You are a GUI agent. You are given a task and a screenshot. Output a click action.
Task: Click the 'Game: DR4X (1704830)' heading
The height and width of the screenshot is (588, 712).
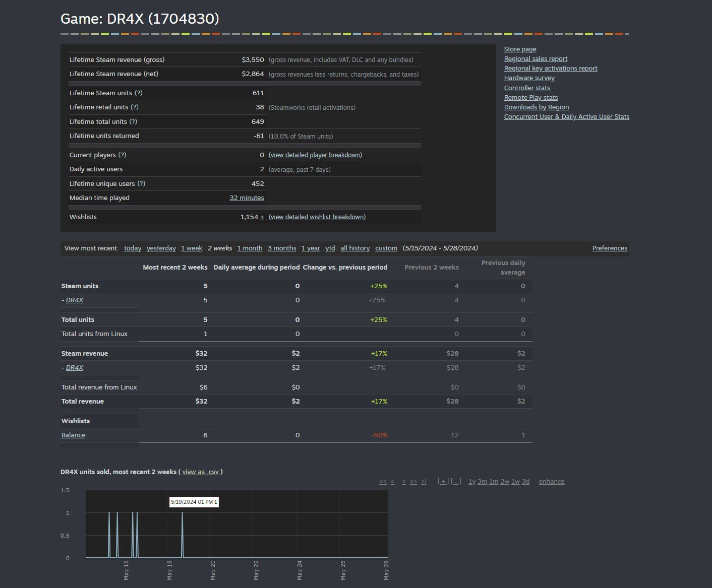[140, 19]
